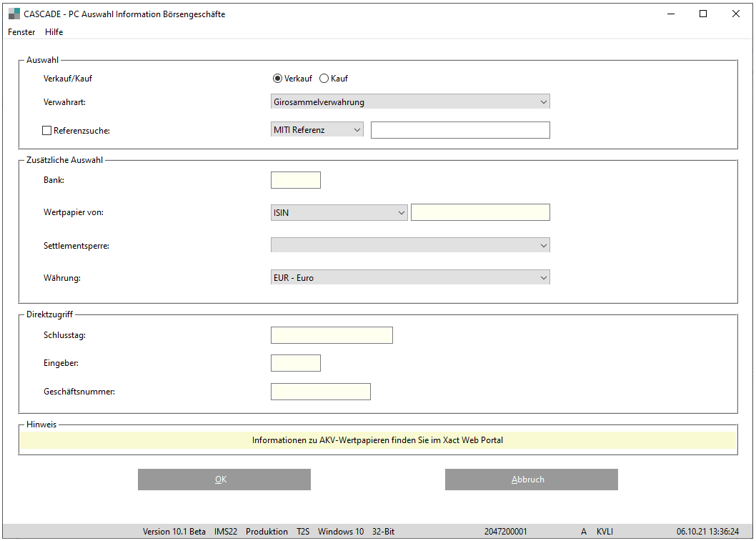Focus the Geschäftsnummer input field

point(320,392)
